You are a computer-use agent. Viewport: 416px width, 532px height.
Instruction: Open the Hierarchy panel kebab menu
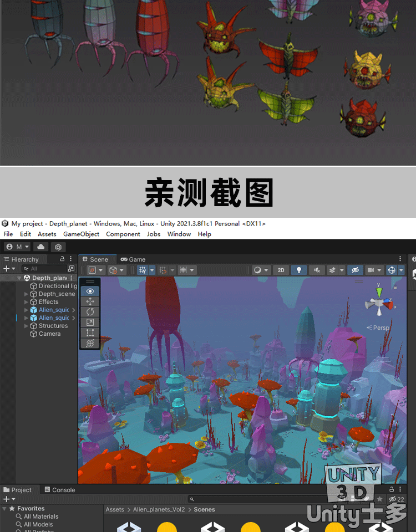click(x=70, y=259)
